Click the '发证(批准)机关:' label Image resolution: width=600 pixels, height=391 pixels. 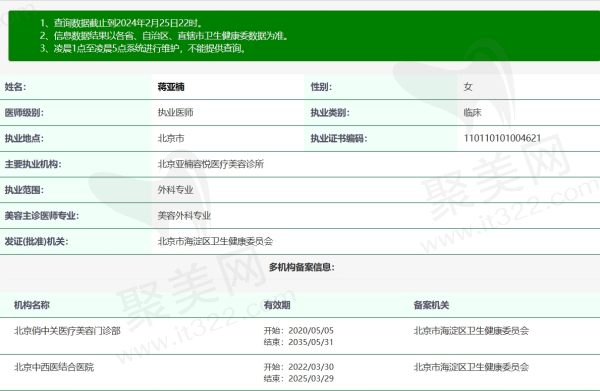pyautogui.click(x=36, y=241)
